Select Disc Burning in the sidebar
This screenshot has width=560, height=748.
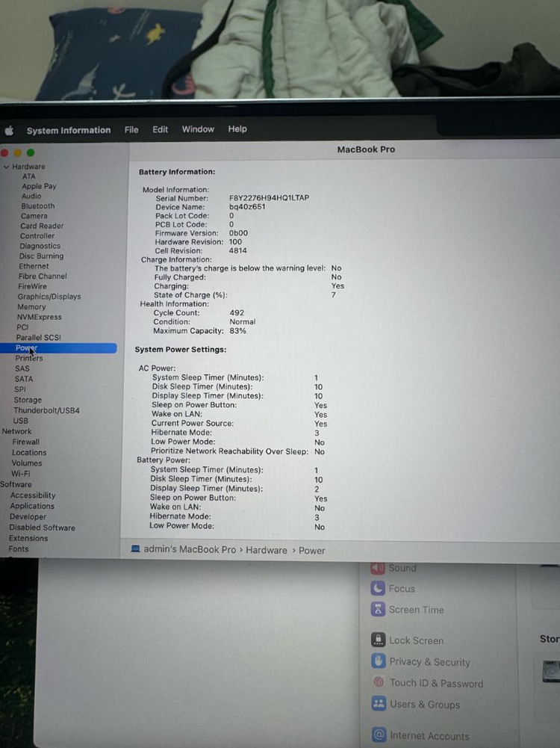pyautogui.click(x=42, y=256)
